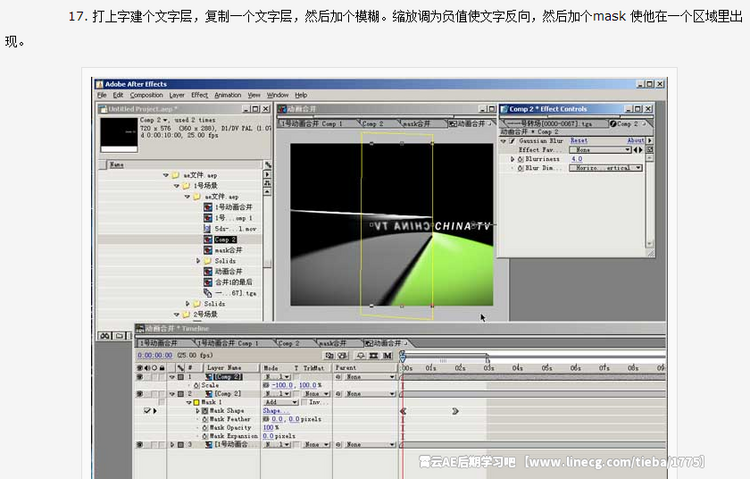Toggle visibility eye of layer 2 Comp 2
Viewport: 750px width, 479px height.
point(140,394)
